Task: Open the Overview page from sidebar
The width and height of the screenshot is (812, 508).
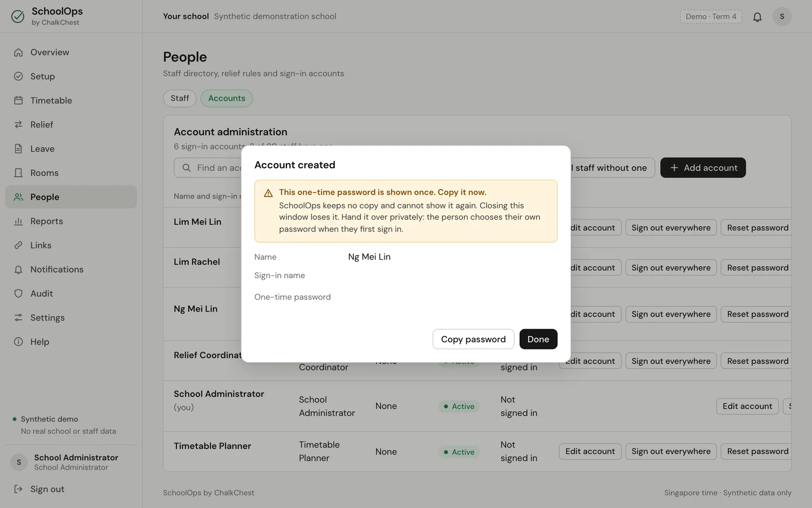Action: 71,52
